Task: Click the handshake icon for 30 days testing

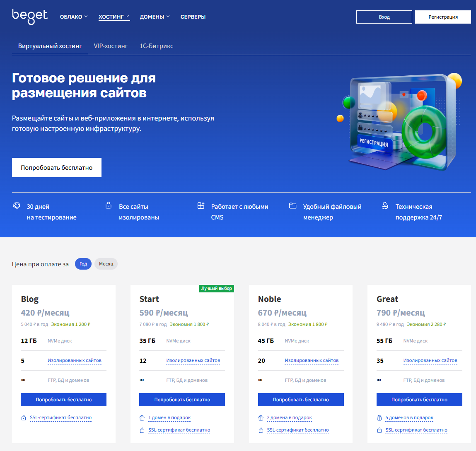Action: (x=17, y=206)
